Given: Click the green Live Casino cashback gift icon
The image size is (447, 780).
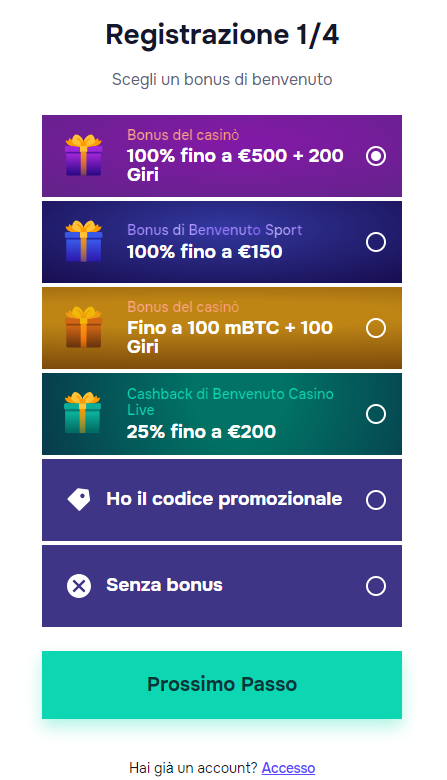Looking at the screenshot, I should pos(83,413).
